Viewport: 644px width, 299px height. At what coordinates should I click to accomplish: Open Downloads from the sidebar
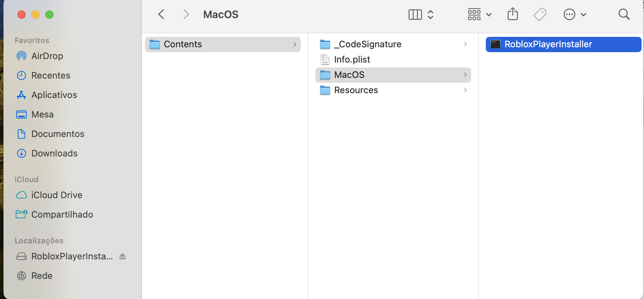[x=54, y=153]
